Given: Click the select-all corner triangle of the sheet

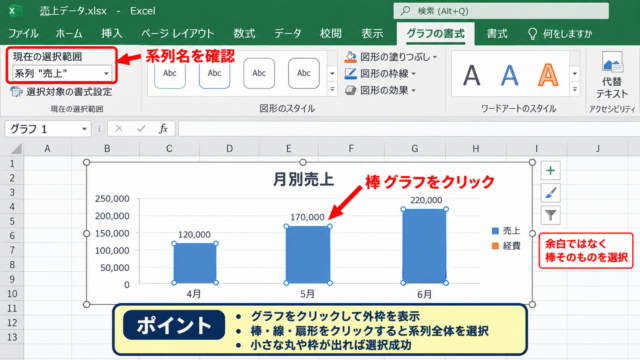Looking at the screenshot, I should tap(16, 149).
